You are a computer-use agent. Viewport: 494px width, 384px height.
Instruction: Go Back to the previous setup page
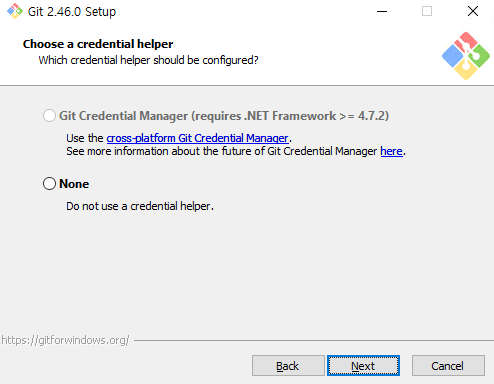(x=288, y=366)
